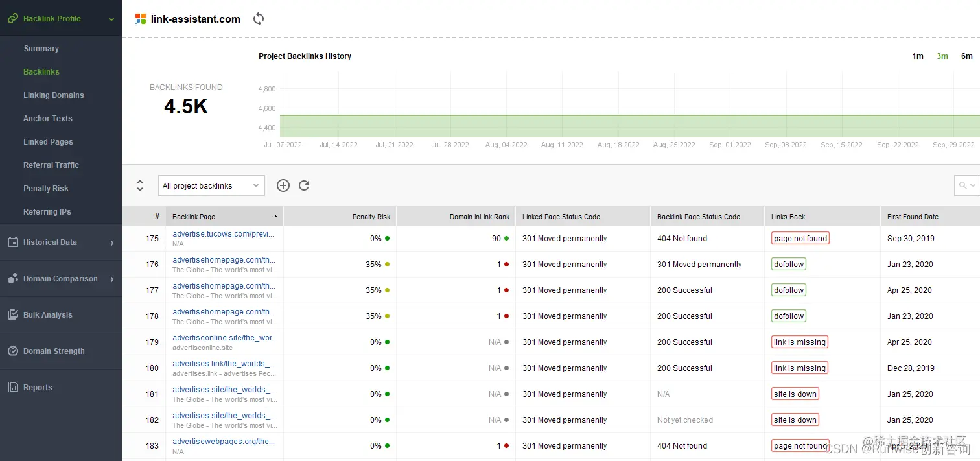
Task: Click 'Dec 28, 2019' first found date
Action: (x=911, y=368)
